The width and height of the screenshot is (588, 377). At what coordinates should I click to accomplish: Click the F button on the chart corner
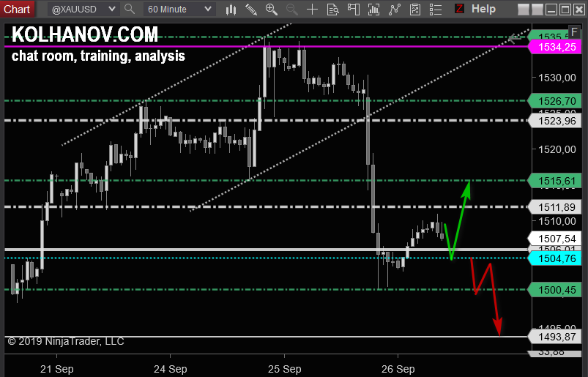[574, 31]
